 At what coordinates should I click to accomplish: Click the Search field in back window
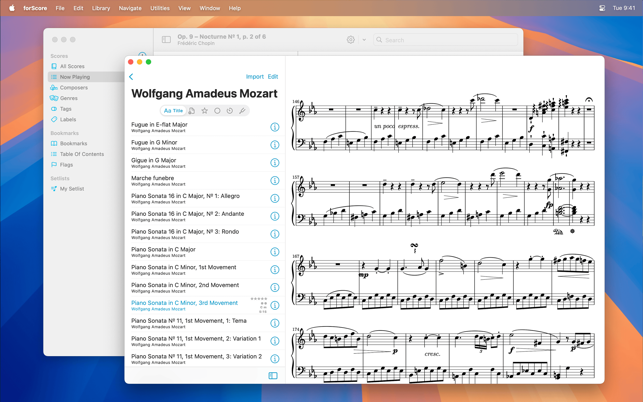(x=445, y=40)
